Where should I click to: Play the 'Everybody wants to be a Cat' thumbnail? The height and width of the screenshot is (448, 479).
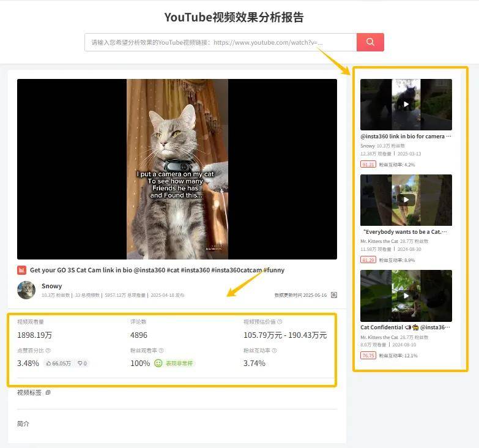pos(406,200)
